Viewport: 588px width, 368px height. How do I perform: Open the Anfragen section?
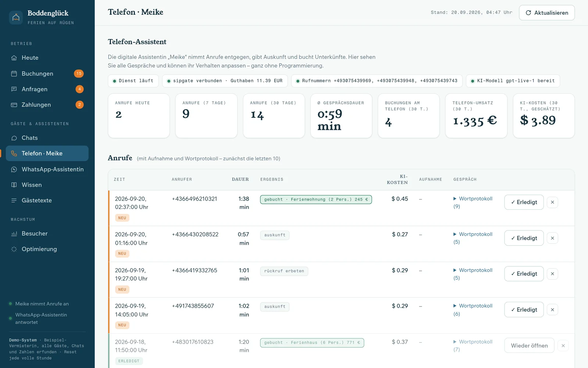47,89
